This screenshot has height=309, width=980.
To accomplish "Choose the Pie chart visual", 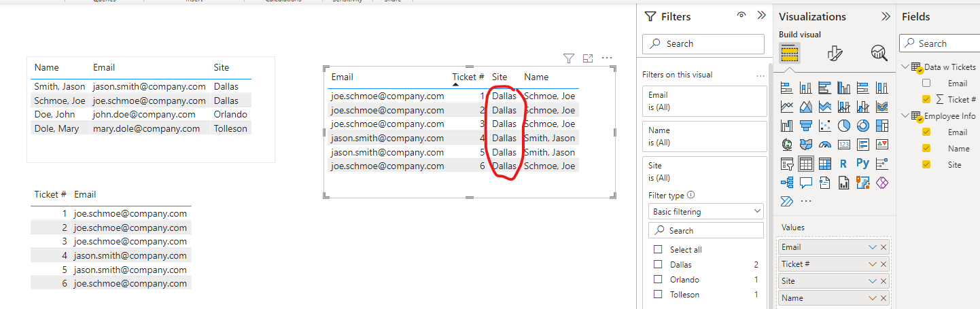I will (844, 126).
